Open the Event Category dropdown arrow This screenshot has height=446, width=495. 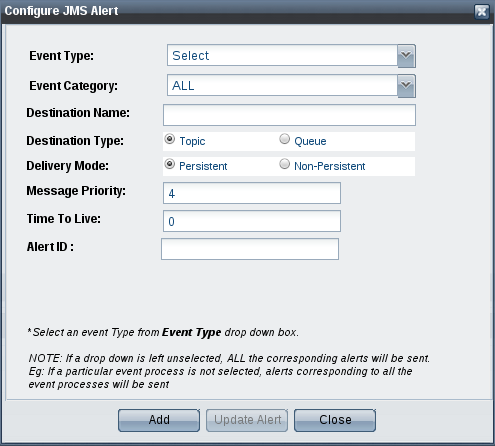[406, 86]
